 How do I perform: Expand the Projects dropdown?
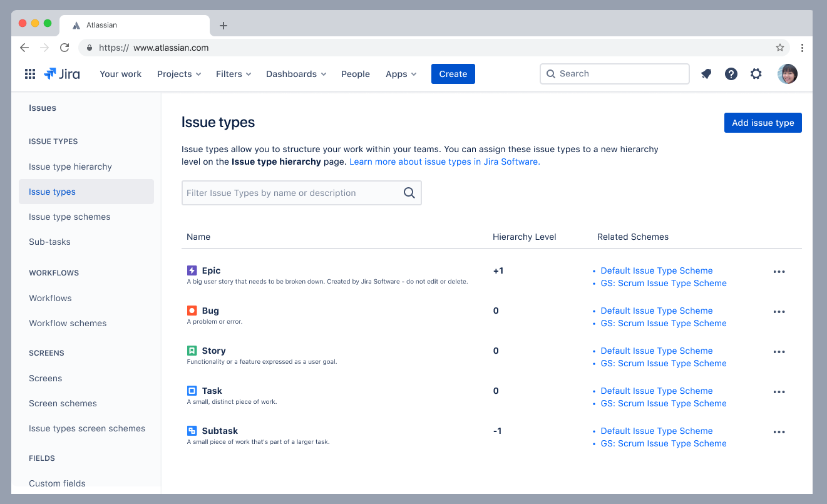[179, 73]
